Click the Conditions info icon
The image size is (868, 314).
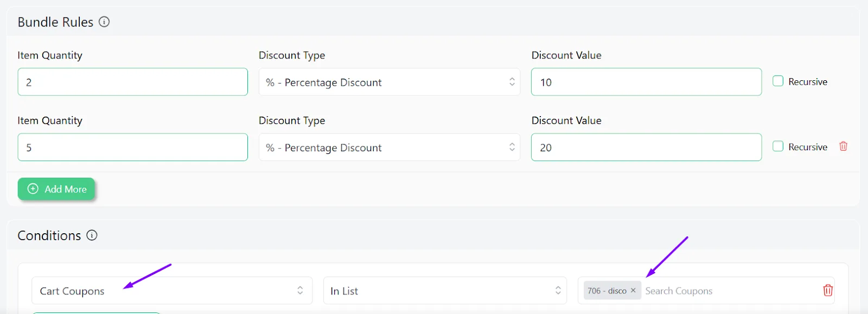92,235
